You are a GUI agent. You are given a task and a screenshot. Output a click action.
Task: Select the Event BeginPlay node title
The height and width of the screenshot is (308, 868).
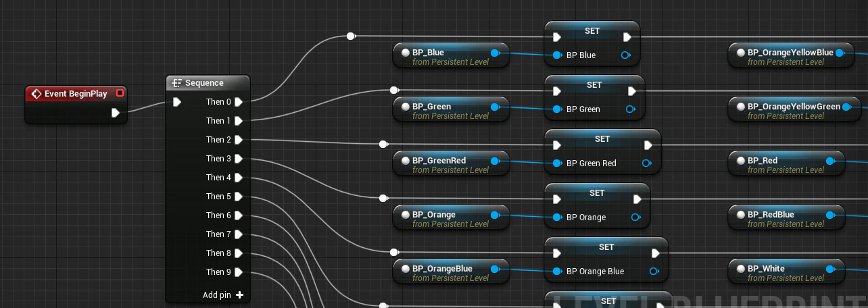76,94
